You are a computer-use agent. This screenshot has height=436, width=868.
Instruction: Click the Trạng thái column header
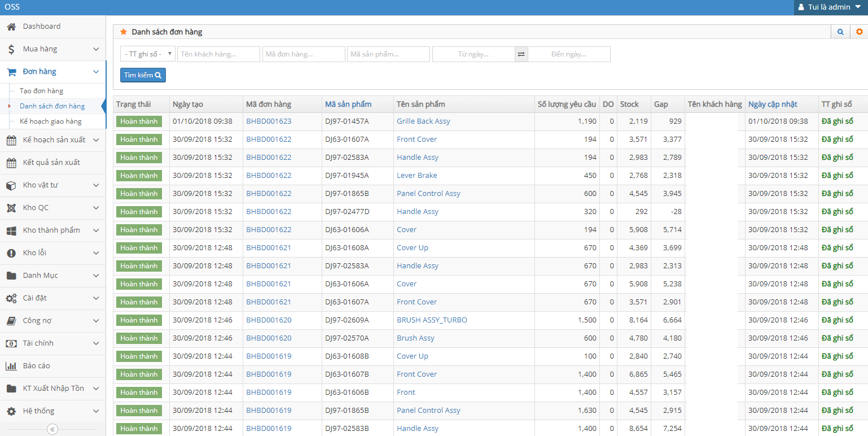[134, 104]
